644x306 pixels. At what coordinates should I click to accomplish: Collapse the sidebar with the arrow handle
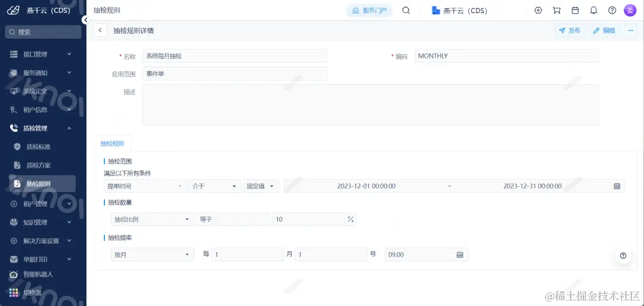pyautogui.click(x=85, y=20)
